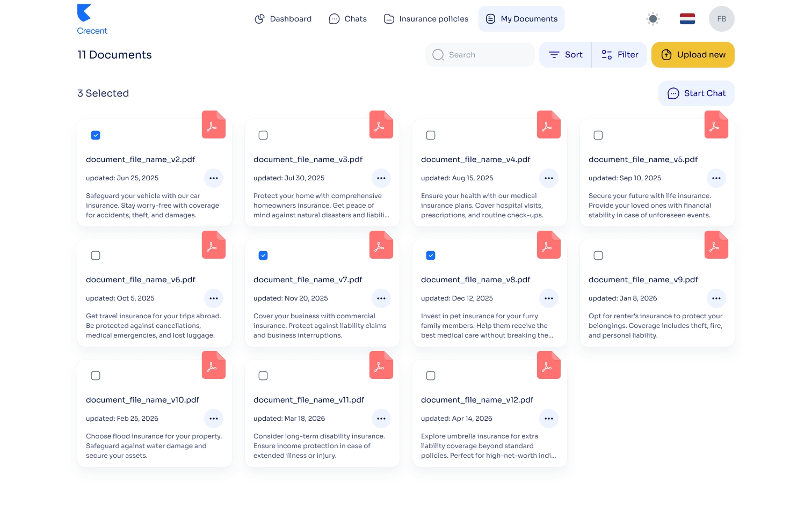Image resolution: width=812 pixels, height=527 pixels.
Task: Uncheck the document_file_name_v2.pdf checkbox
Action: [96, 135]
